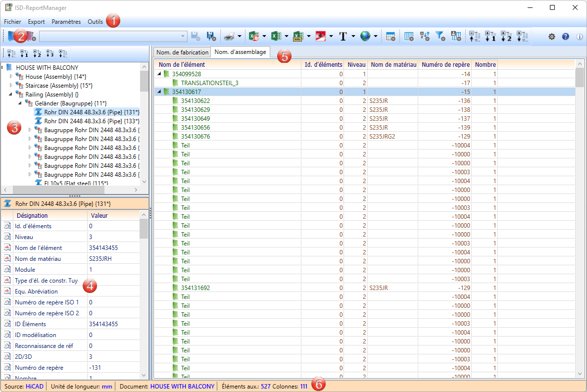Screen dimensions: 587x392
Task: Expand to level 2 in main toolbar
Action: (506, 36)
